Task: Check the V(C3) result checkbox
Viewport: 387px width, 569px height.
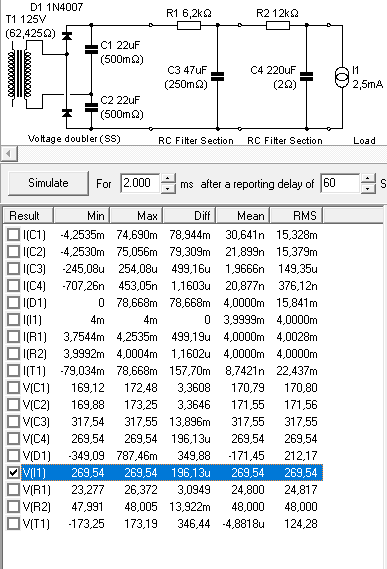Action: click(x=13, y=422)
